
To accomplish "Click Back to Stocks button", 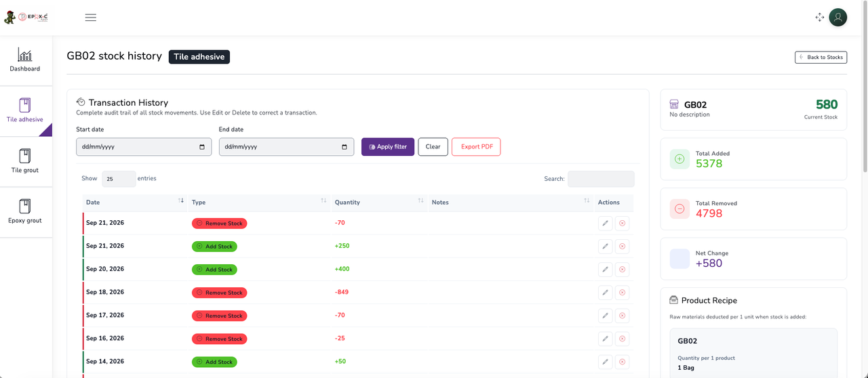I will (821, 58).
